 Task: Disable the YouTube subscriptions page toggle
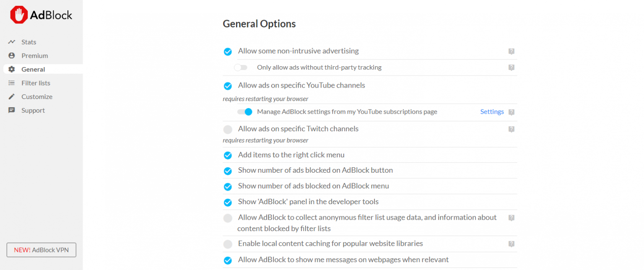click(x=244, y=112)
